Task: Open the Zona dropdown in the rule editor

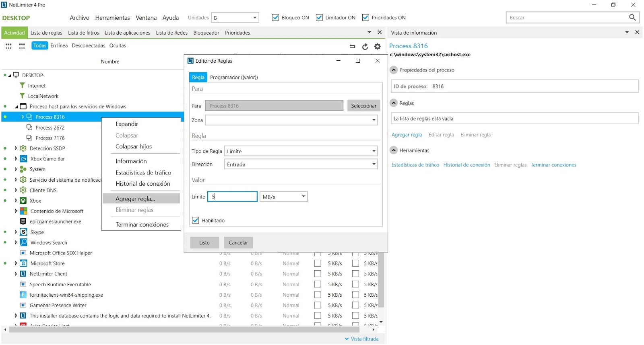Action: (291, 120)
